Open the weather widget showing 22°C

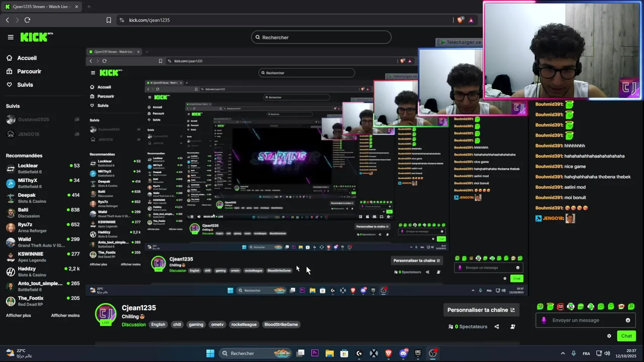click(20, 353)
